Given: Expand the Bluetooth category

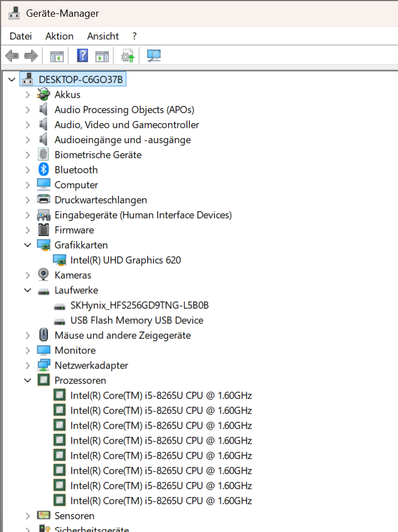Looking at the screenshot, I should (28, 170).
